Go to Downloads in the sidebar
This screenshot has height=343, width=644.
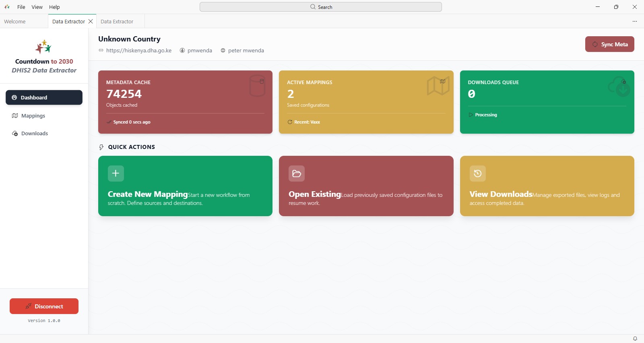[44, 133]
